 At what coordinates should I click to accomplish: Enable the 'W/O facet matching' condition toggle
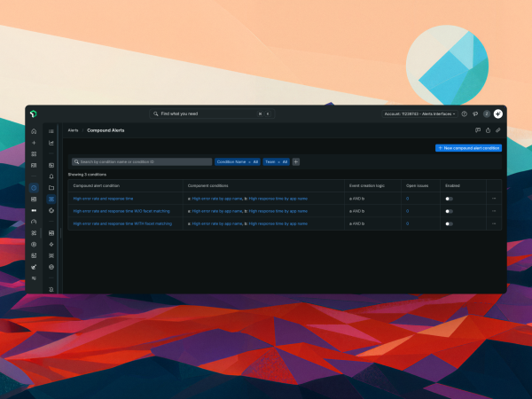pos(449,211)
